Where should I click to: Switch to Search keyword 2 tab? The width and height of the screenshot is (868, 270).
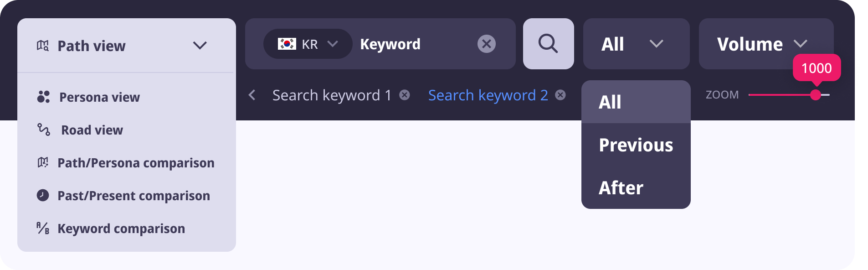[488, 95]
